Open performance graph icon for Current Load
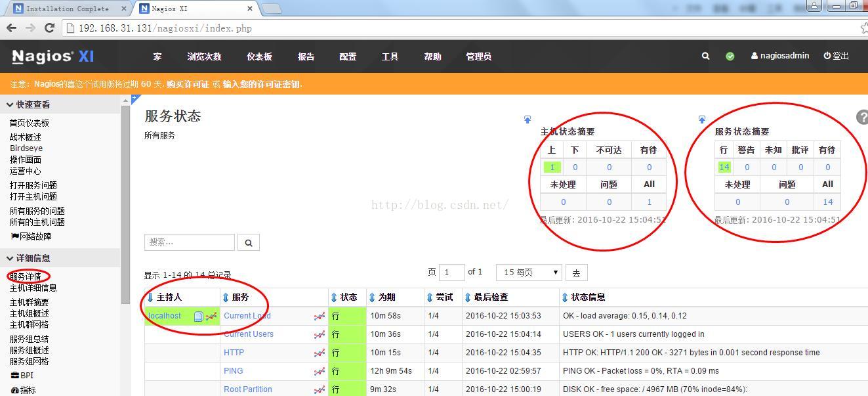The height and width of the screenshot is (396, 868). coord(320,316)
